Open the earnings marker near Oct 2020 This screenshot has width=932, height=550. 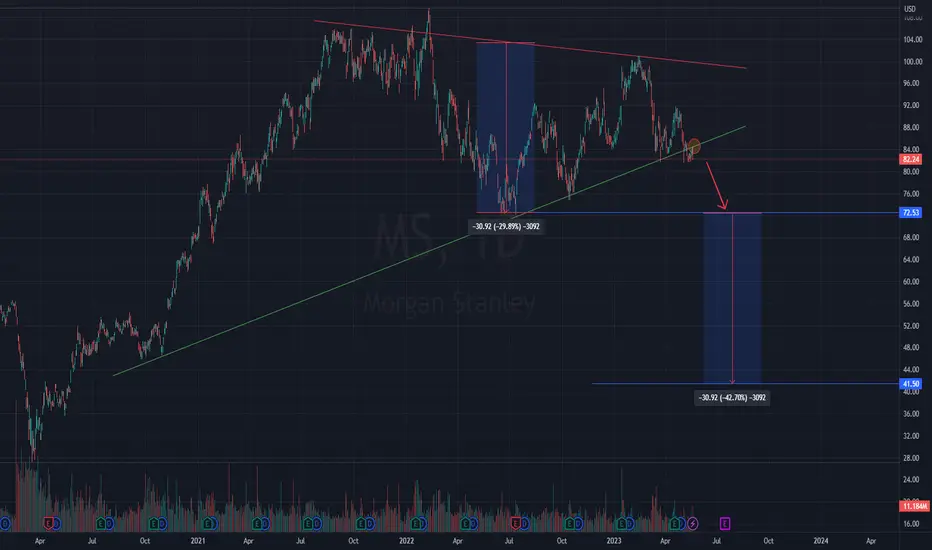(154, 523)
